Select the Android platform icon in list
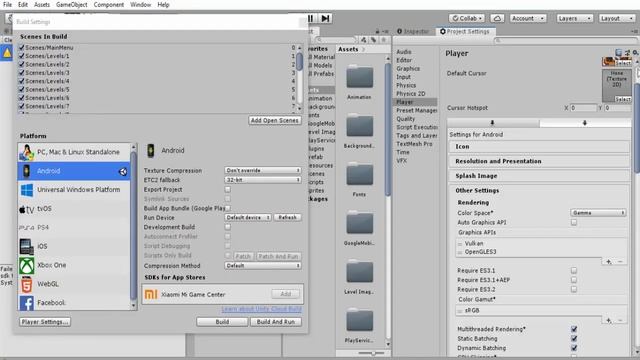The width and height of the screenshot is (640, 360). tap(27, 171)
